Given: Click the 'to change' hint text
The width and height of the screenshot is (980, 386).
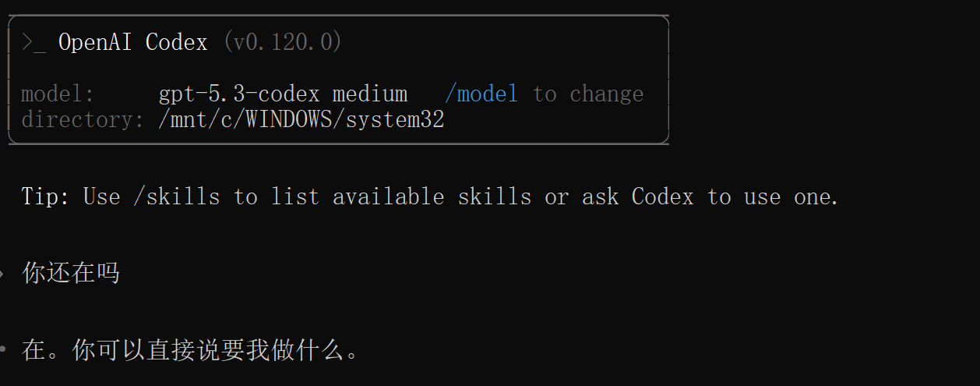Looking at the screenshot, I should point(588,94).
